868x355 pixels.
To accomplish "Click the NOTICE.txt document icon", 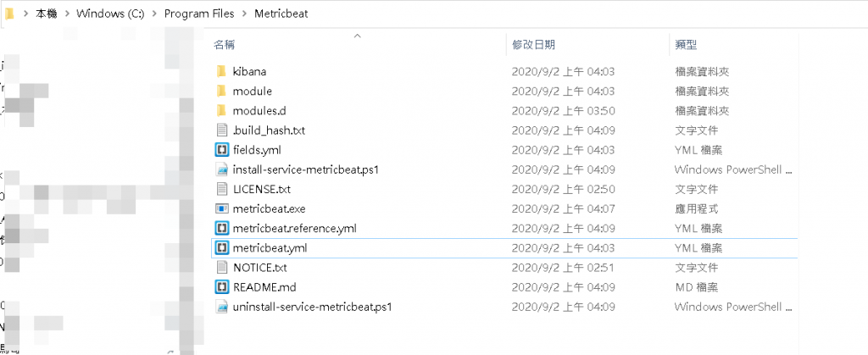I will click(x=221, y=268).
